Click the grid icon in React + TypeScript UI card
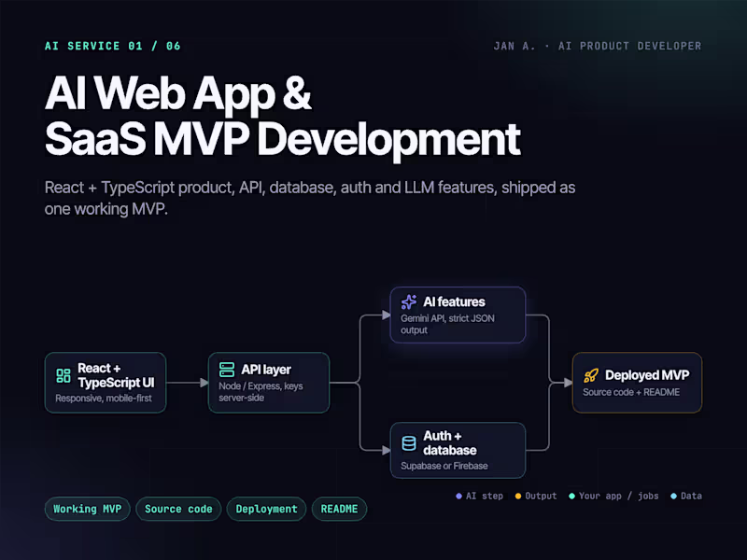 [63, 376]
